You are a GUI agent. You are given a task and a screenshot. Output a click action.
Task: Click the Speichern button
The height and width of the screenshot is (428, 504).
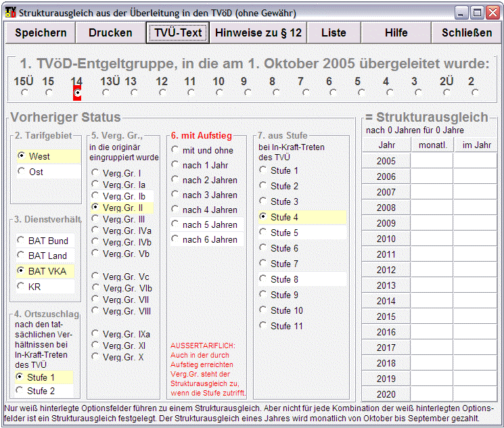tap(41, 32)
